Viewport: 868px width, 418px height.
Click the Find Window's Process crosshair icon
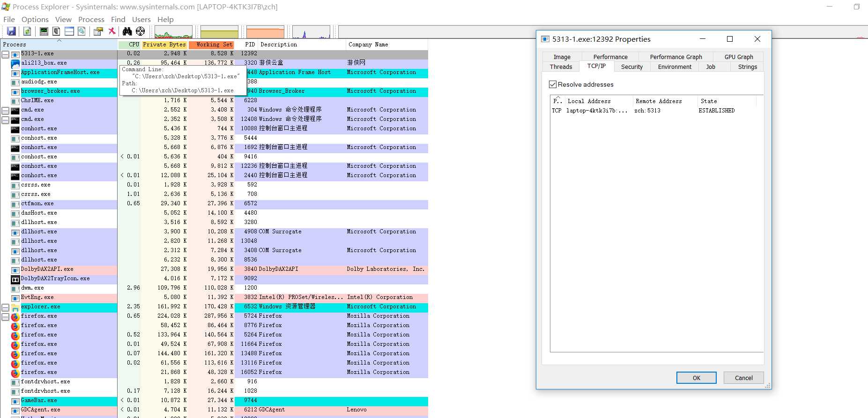tap(140, 31)
